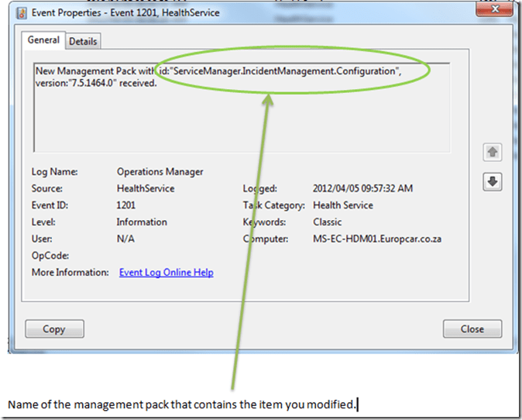The width and height of the screenshot is (522, 420).
Task: Click the computer name MS-EC-HDM01.Europcar.co.za
Action: (x=377, y=239)
